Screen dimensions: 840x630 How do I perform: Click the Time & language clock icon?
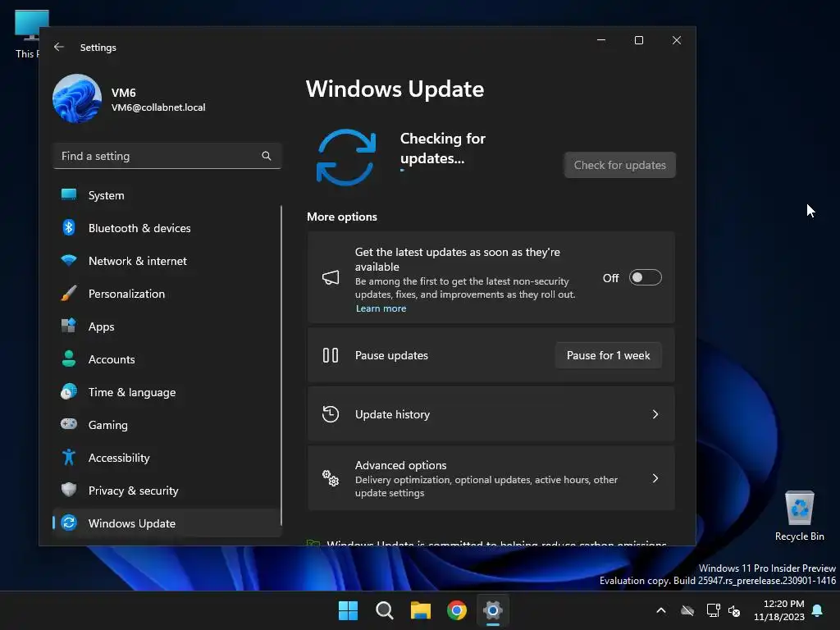[69, 391]
